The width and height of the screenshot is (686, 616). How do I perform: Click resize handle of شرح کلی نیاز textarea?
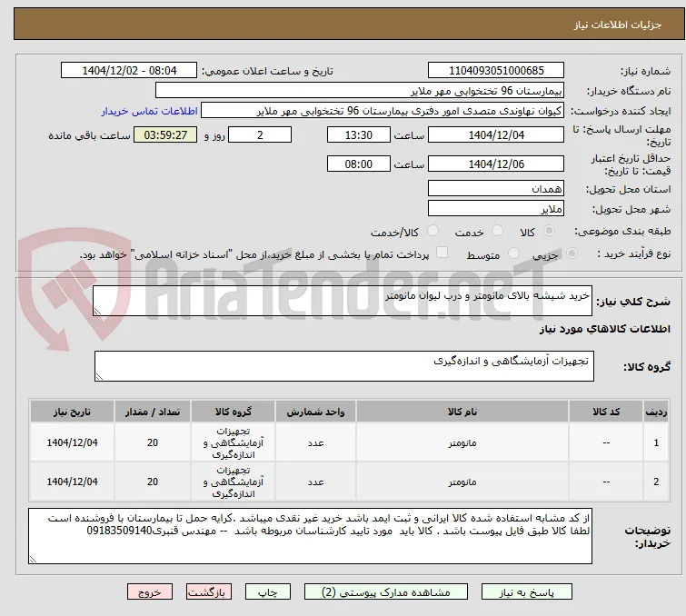coord(97,312)
